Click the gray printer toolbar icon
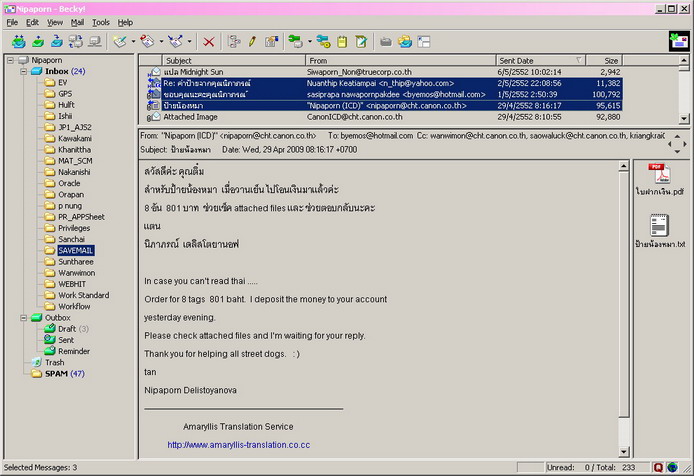Image resolution: width=694 pixels, height=476 pixels. (386, 42)
